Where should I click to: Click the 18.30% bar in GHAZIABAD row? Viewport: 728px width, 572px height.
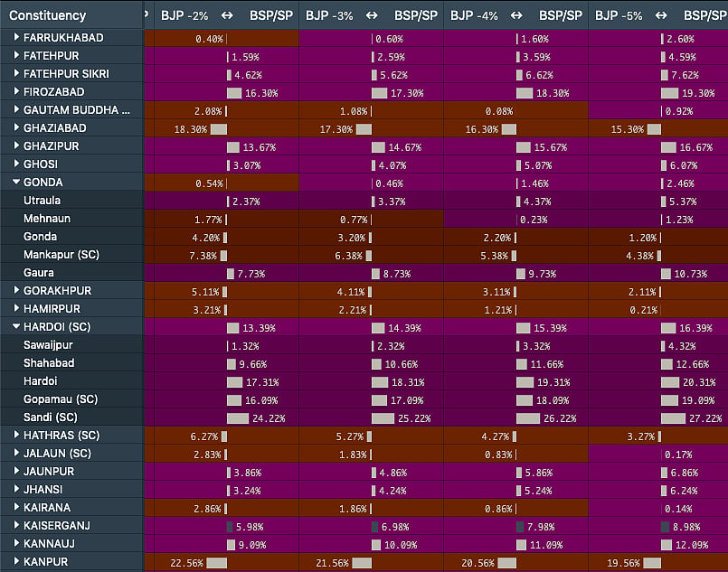pos(219,129)
